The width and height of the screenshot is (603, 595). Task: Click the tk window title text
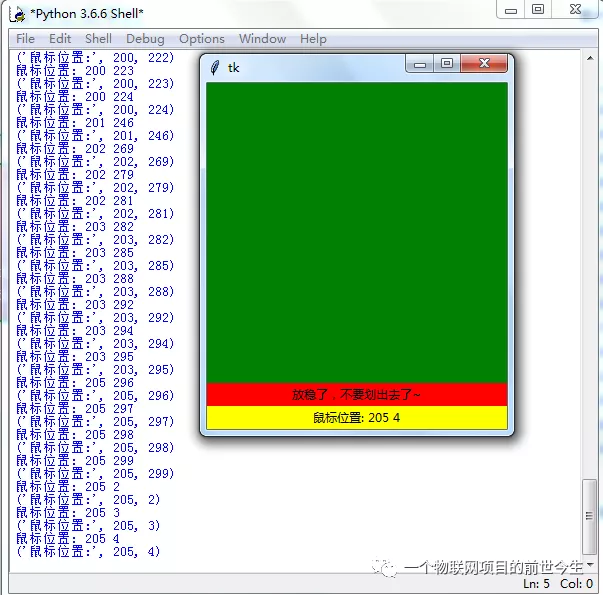click(233, 68)
